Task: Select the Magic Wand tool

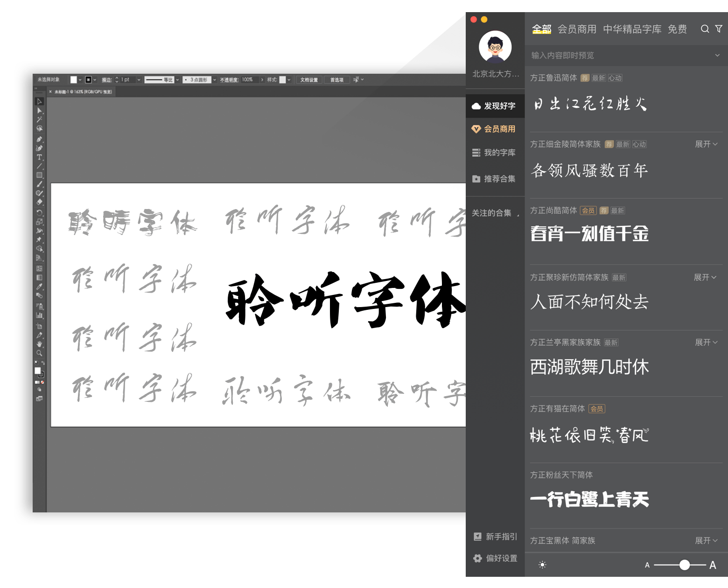Action: [x=40, y=119]
